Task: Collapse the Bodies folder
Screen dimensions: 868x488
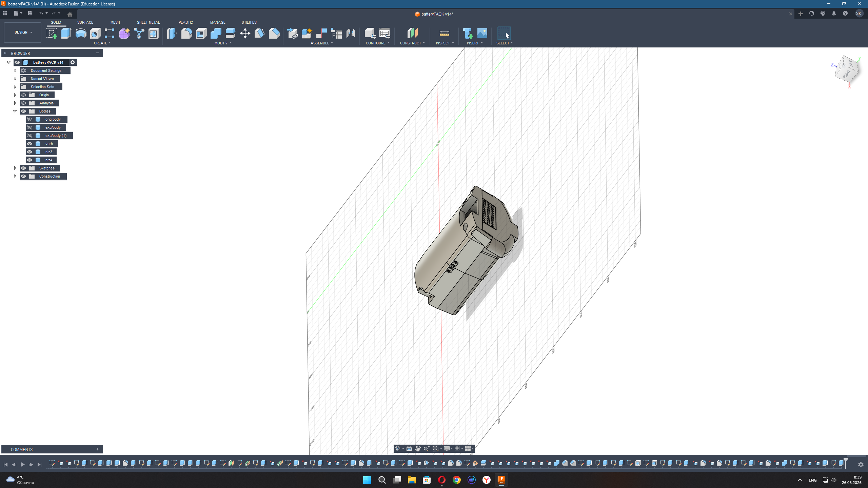Action: click(x=15, y=111)
